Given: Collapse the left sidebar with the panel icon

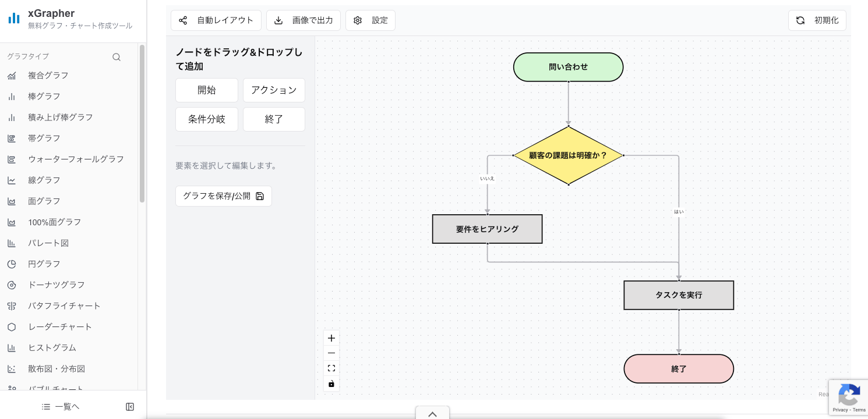Looking at the screenshot, I should point(129,407).
